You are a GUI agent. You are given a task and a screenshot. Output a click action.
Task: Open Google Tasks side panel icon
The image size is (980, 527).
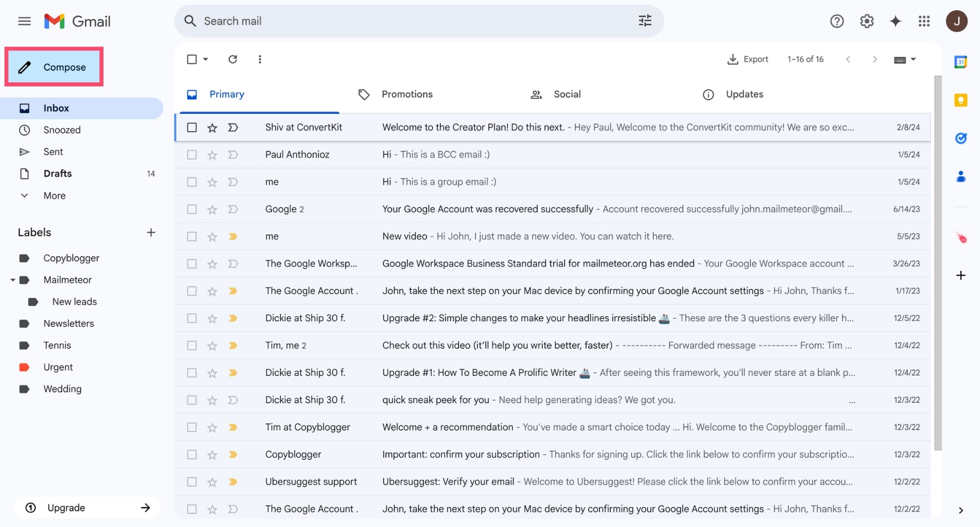click(960, 138)
